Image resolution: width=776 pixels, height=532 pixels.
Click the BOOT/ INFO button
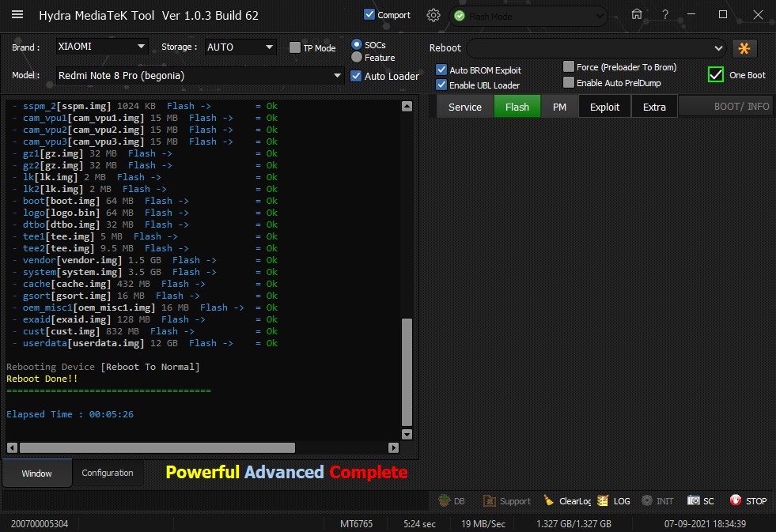[x=726, y=106]
